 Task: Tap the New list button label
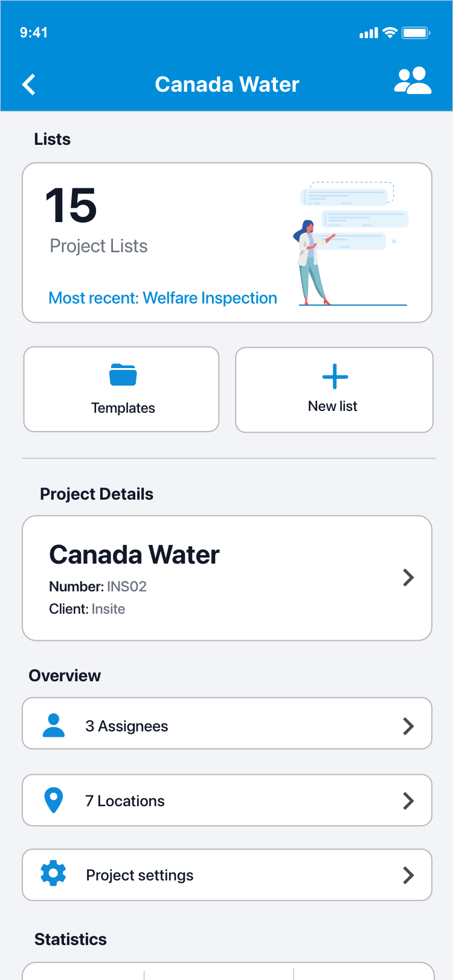[x=333, y=406]
